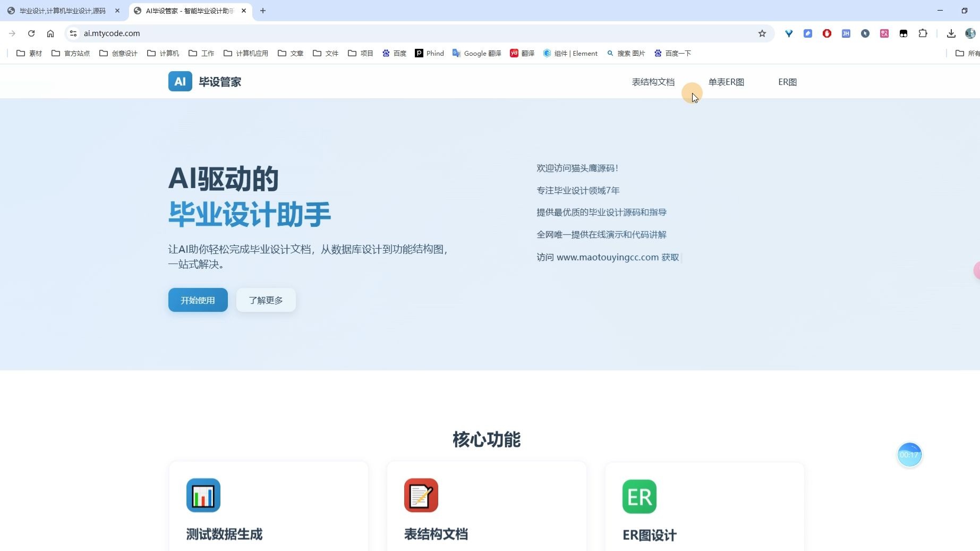Click the AI 毕设管家 logo icon

point(180,81)
